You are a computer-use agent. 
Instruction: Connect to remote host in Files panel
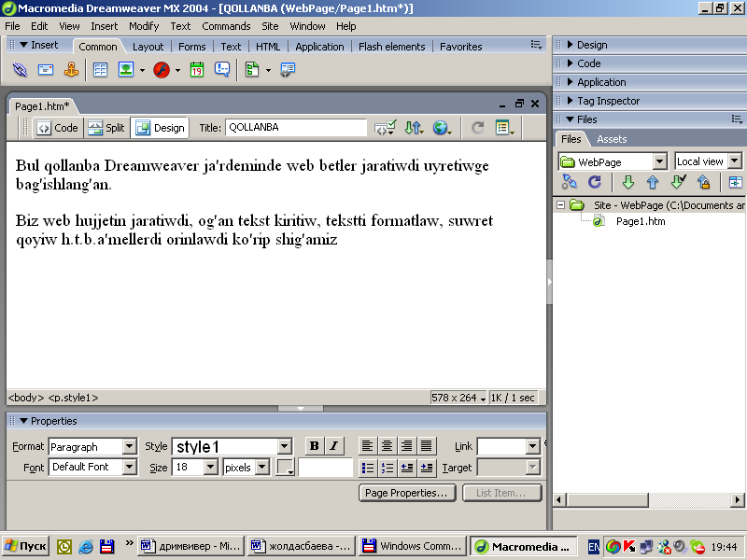570,182
